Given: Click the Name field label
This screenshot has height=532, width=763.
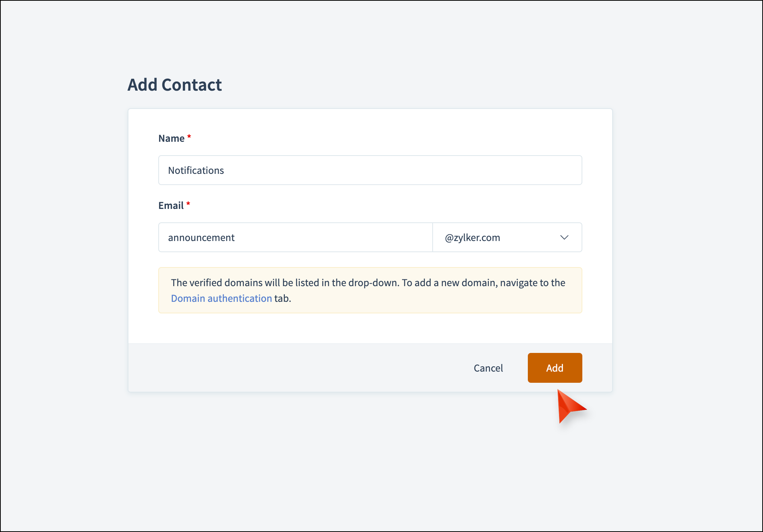Looking at the screenshot, I should point(171,138).
